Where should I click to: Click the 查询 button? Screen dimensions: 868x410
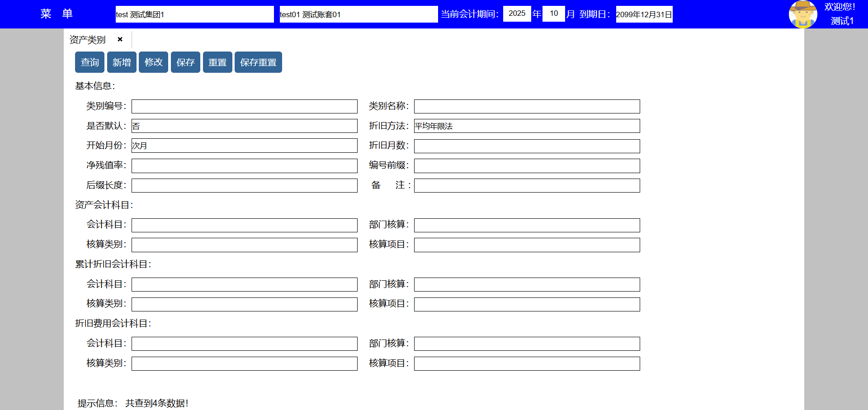[90, 62]
